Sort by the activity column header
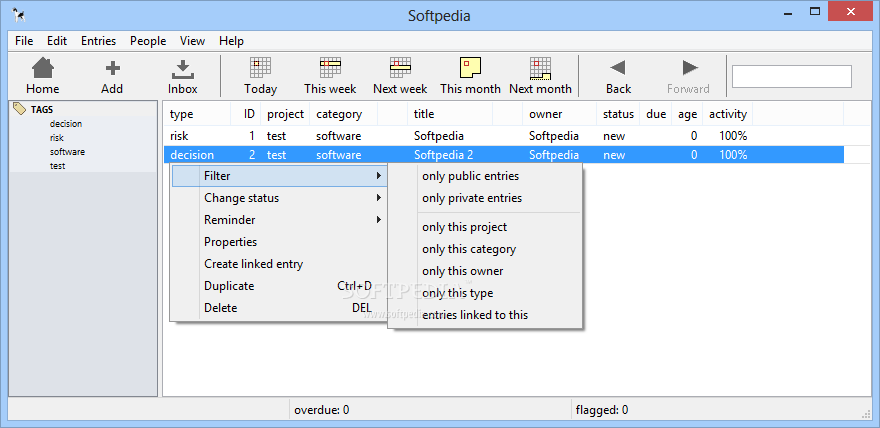Screen dimensions: 880x428 [x=728, y=114]
